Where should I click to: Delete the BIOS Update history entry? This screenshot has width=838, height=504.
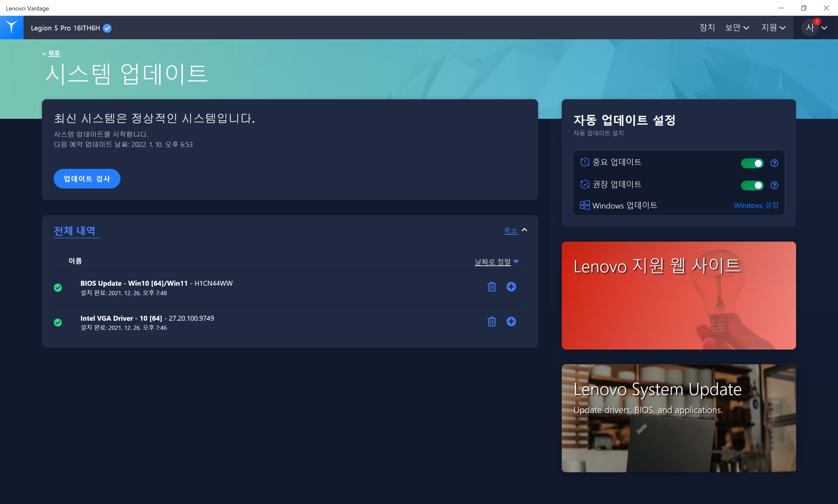(492, 287)
